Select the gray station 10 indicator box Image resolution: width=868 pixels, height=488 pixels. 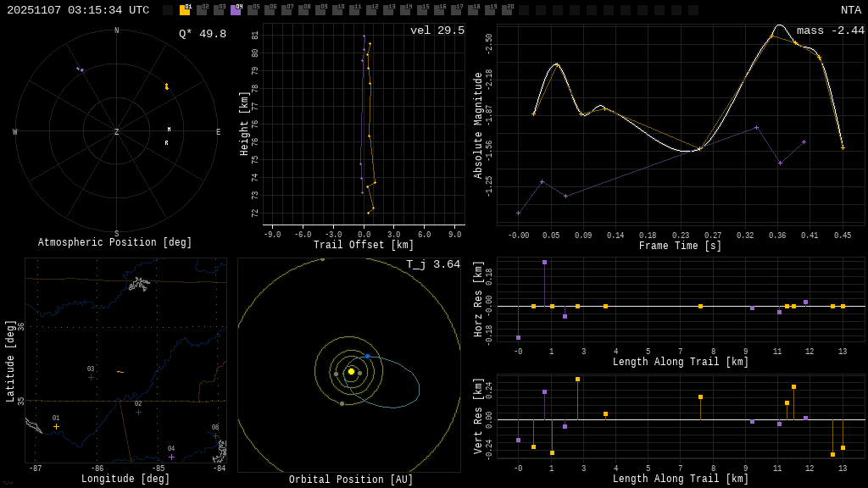[x=337, y=10]
